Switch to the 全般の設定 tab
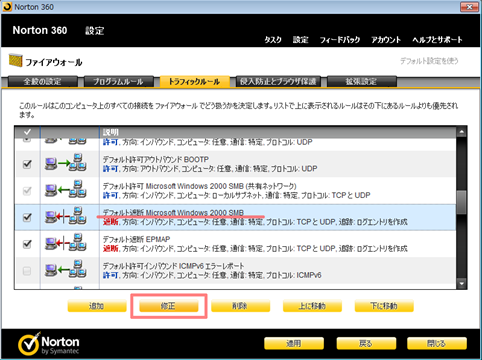 (x=42, y=82)
